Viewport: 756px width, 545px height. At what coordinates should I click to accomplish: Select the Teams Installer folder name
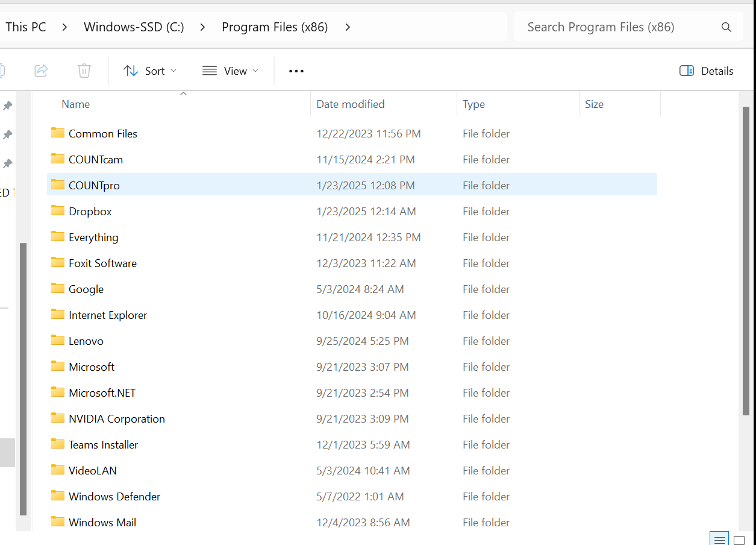point(104,444)
